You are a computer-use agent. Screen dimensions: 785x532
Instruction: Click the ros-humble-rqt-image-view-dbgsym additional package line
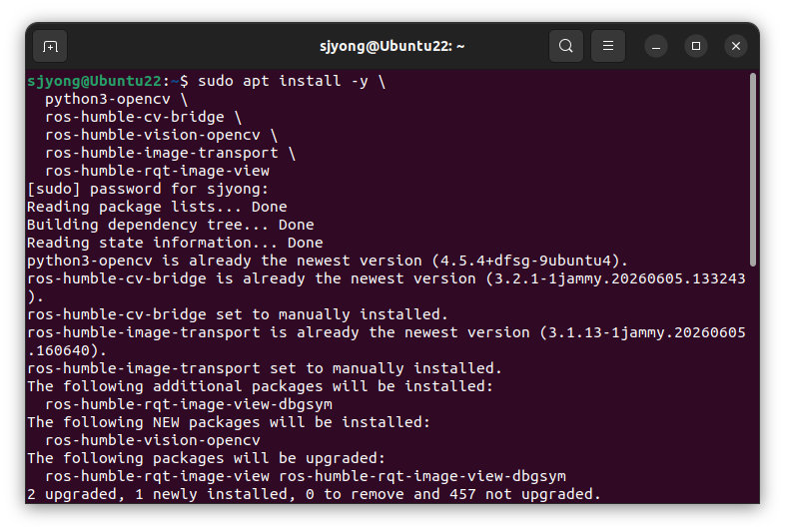click(x=189, y=404)
